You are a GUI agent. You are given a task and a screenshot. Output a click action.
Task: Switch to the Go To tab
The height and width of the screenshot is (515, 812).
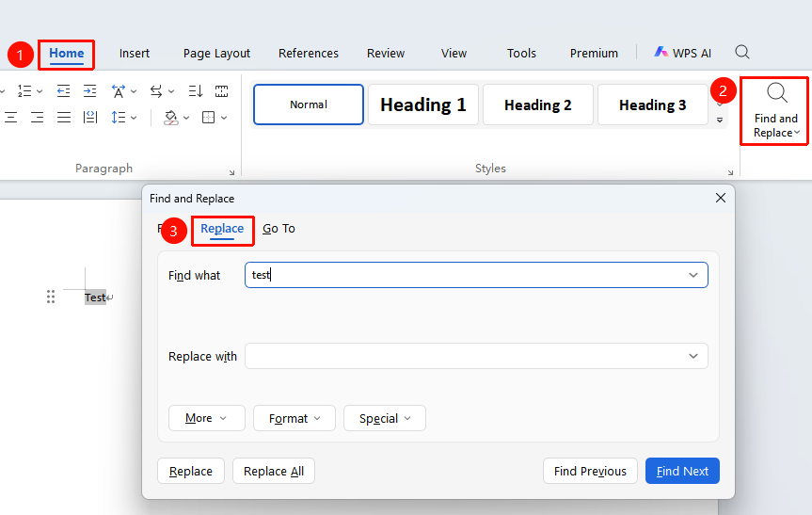279,229
